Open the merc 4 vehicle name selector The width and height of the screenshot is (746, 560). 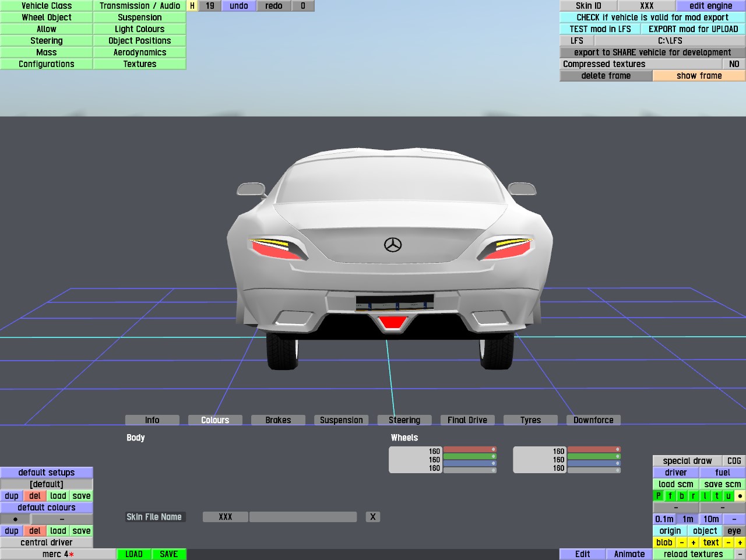(x=58, y=554)
